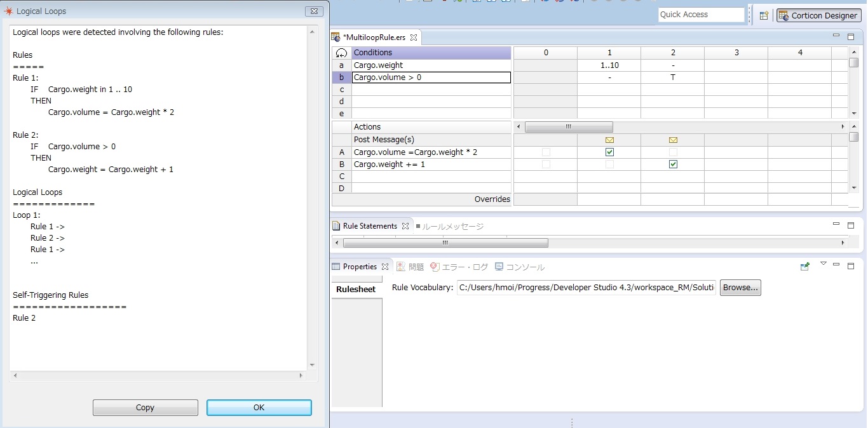Image resolution: width=868 pixels, height=428 pixels.
Task: Close the MultiloopRule.ers editor tab
Action: tap(414, 37)
